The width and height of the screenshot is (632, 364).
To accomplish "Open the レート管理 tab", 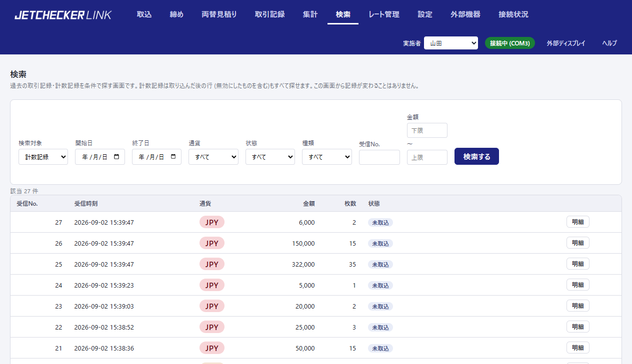I will tap(384, 14).
